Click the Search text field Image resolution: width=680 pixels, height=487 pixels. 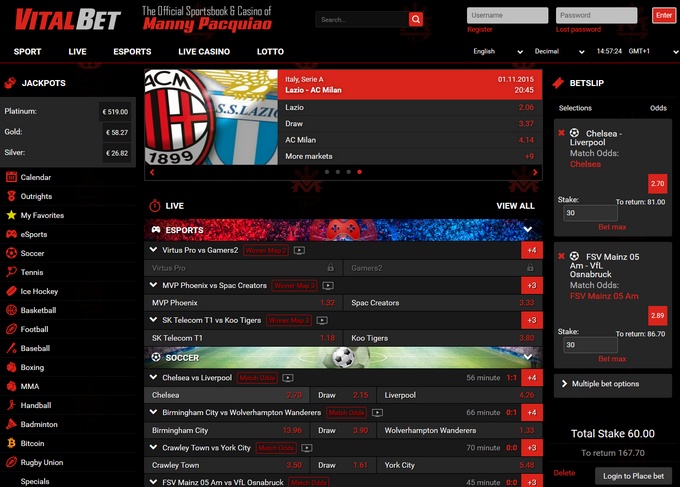(362, 20)
